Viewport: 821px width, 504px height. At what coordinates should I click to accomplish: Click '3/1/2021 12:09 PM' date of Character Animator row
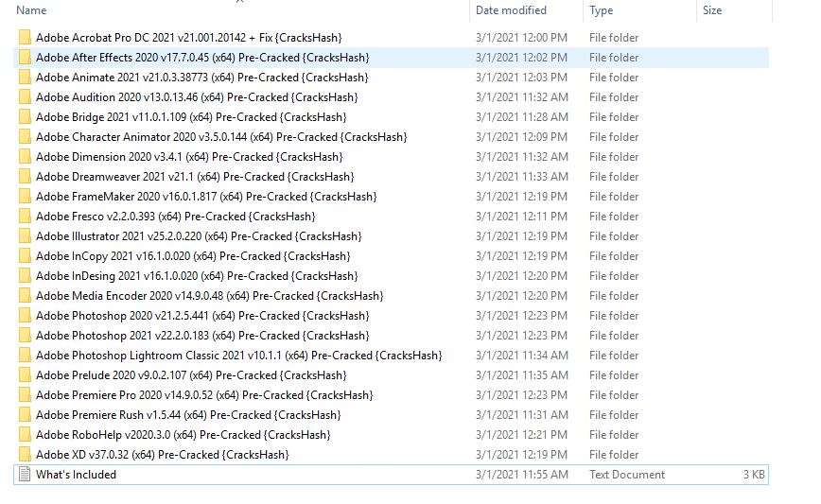click(521, 137)
